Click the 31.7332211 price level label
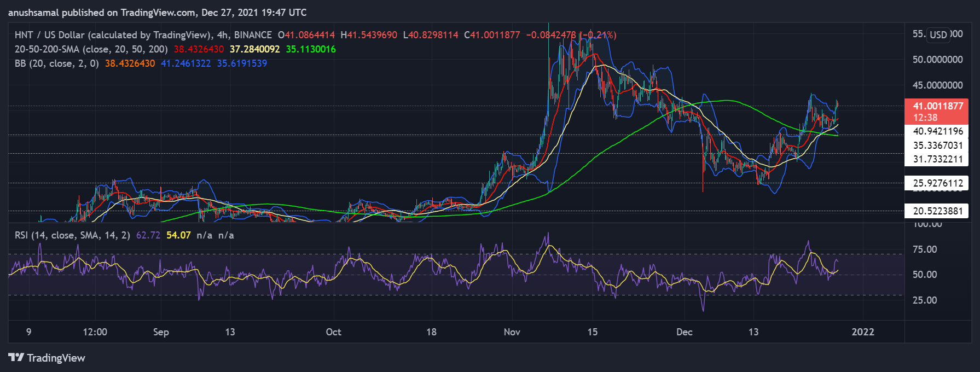This screenshot has height=372, width=980. 937,160
